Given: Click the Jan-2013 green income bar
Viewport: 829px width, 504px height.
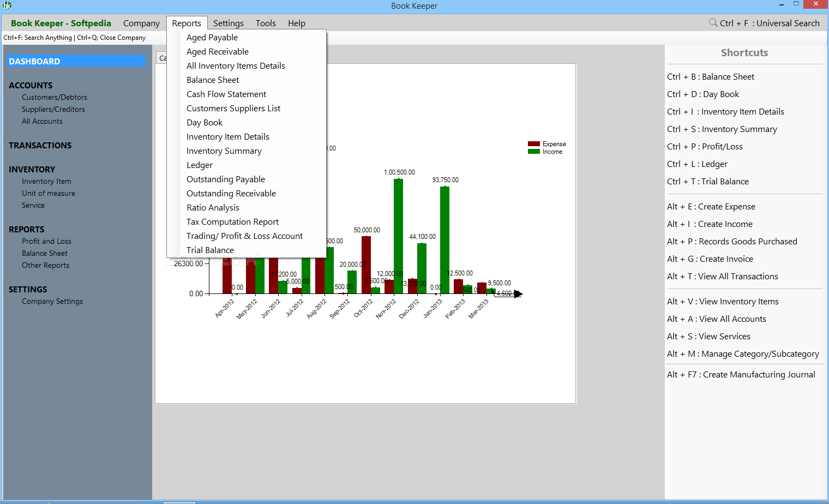Looking at the screenshot, I should click(x=444, y=240).
